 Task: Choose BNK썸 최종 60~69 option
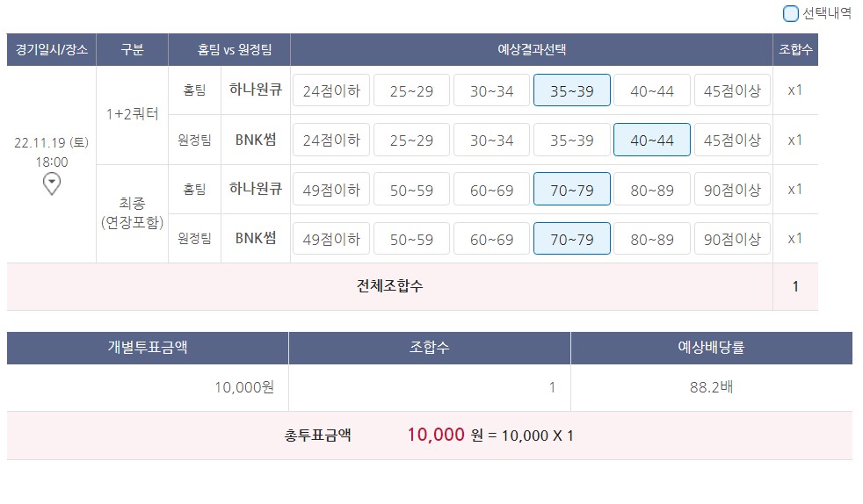pos(491,239)
